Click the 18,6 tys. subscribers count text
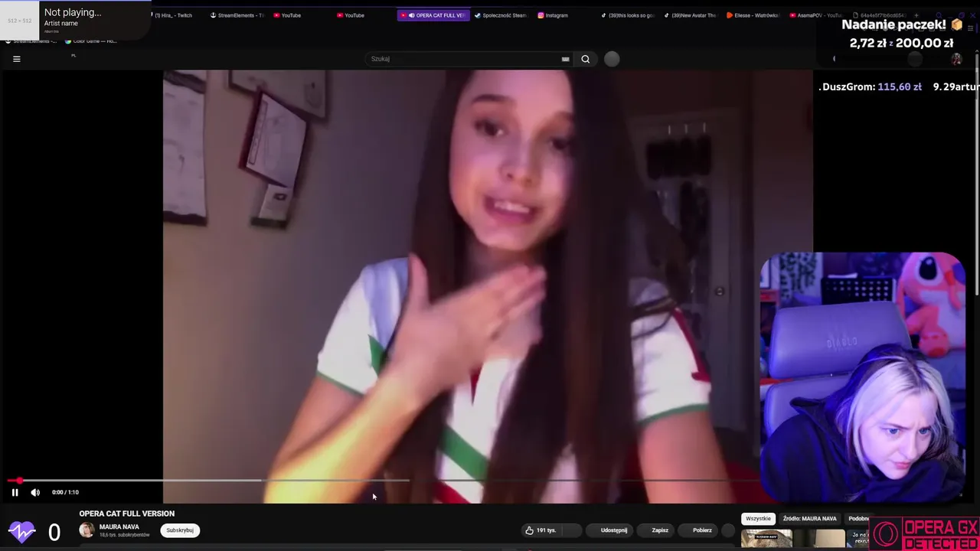Screen dimensions: 980x551 (124, 535)
